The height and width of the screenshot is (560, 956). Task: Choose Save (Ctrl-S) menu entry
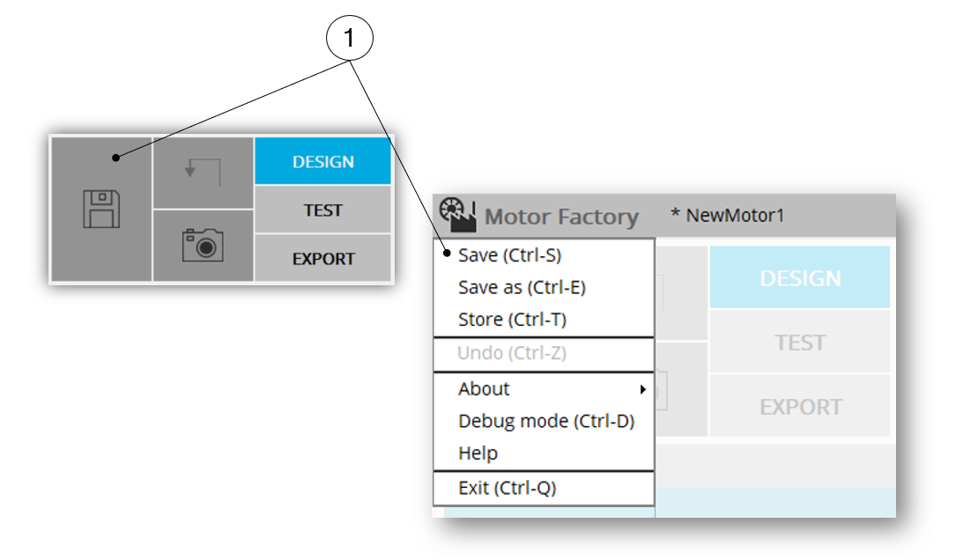point(509,255)
